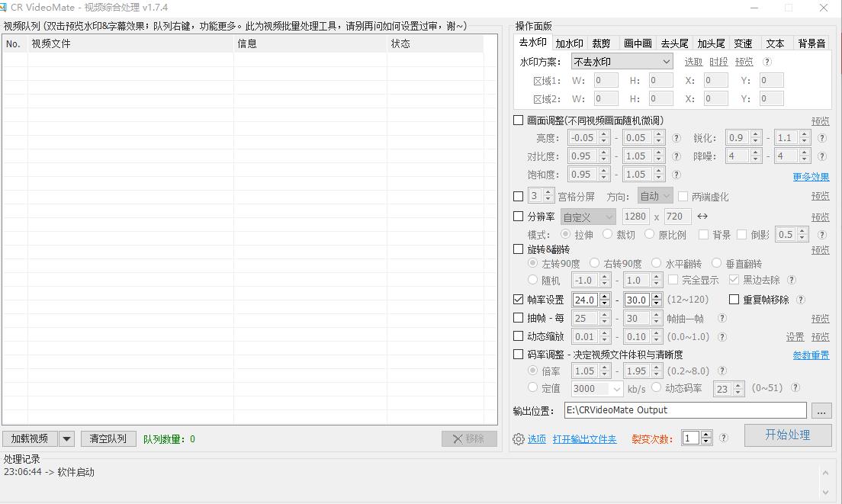
Task: Click the app icon in title bar
Action: pos(3,8)
